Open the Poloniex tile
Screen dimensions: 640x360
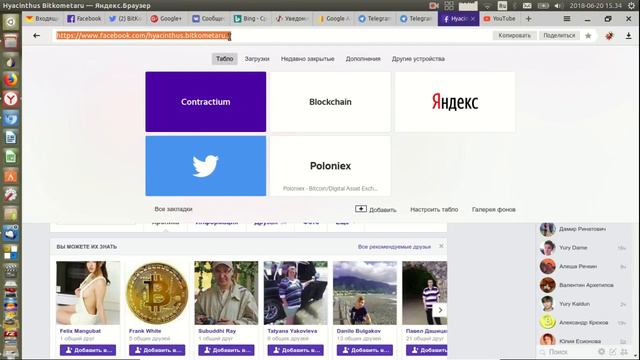[x=330, y=166]
